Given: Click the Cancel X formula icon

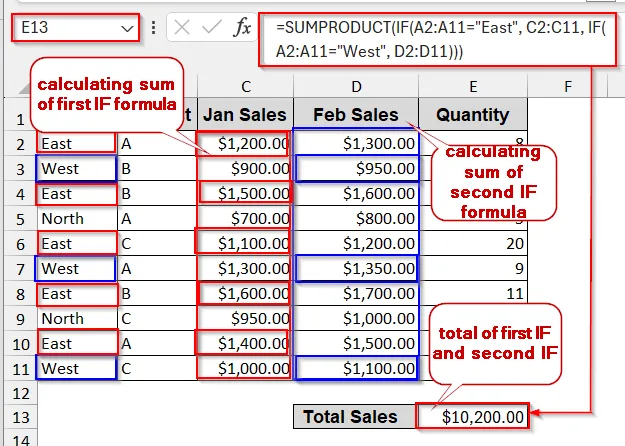Looking at the screenshot, I should pos(182,28).
